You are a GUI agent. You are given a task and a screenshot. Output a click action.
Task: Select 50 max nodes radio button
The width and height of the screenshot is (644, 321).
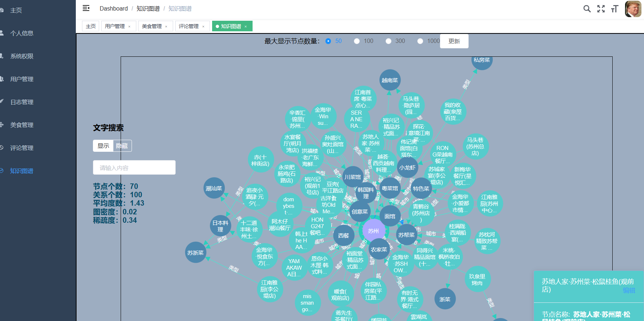click(x=328, y=41)
